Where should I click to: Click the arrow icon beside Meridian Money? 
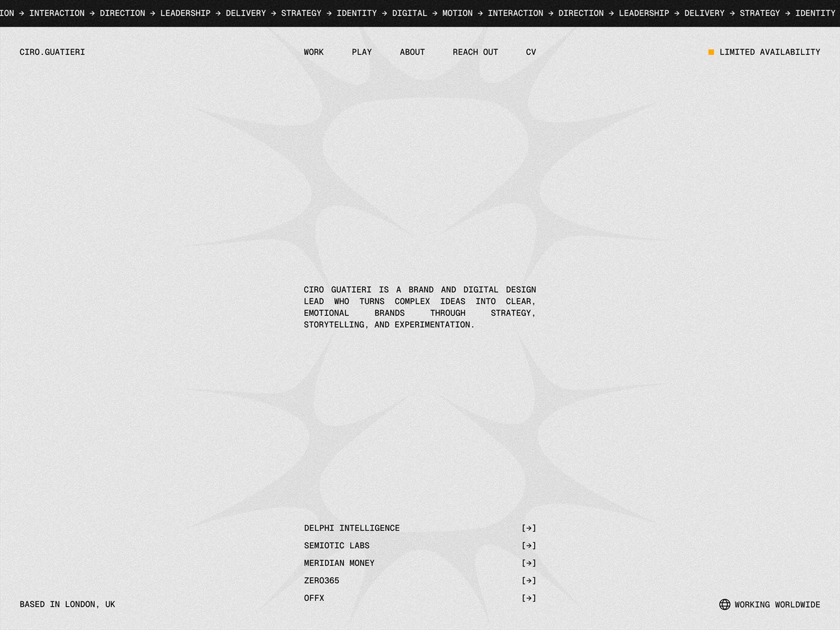pyautogui.click(x=528, y=563)
